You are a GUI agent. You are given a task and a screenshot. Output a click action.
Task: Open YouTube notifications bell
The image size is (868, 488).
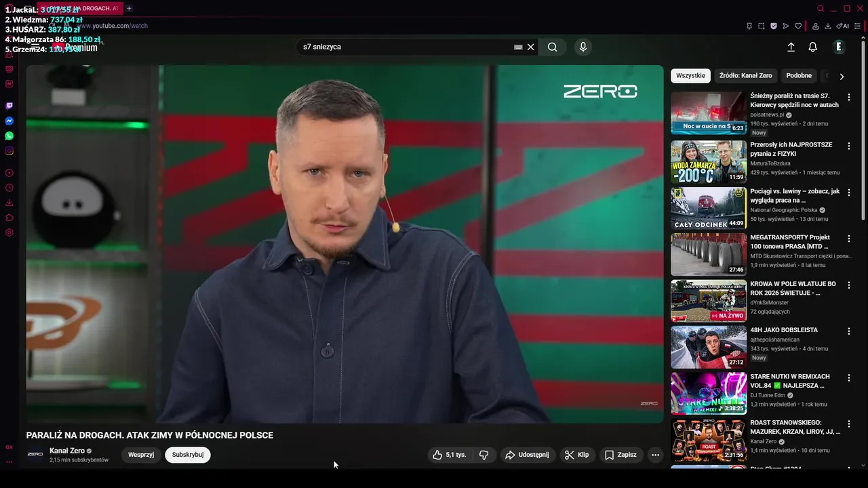(x=812, y=47)
